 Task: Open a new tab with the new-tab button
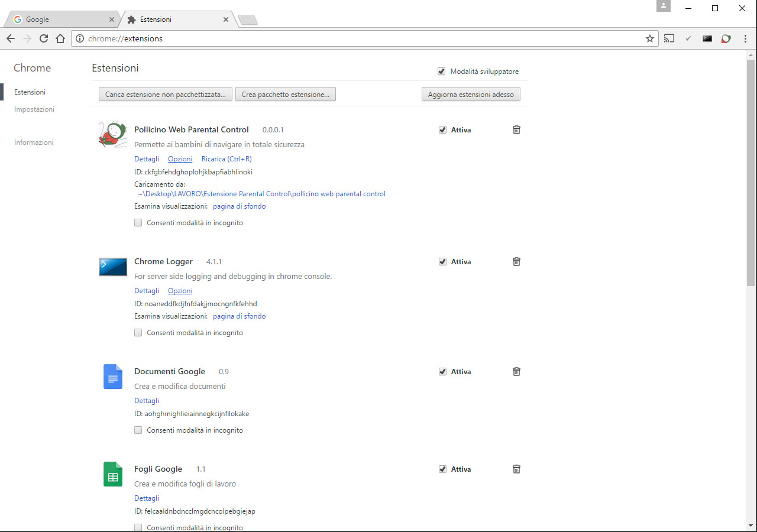247,20
